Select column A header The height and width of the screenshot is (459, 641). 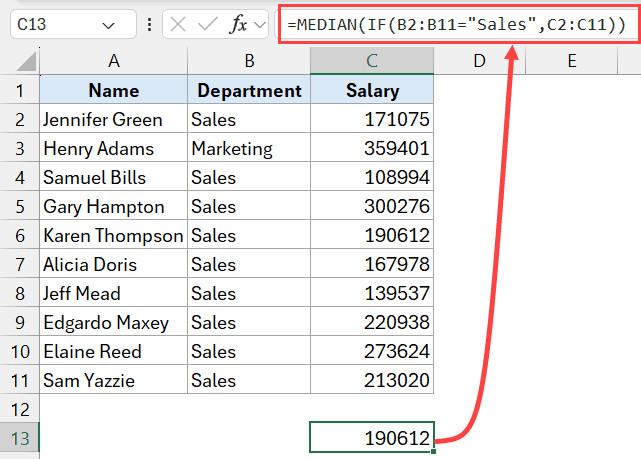tap(113, 62)
